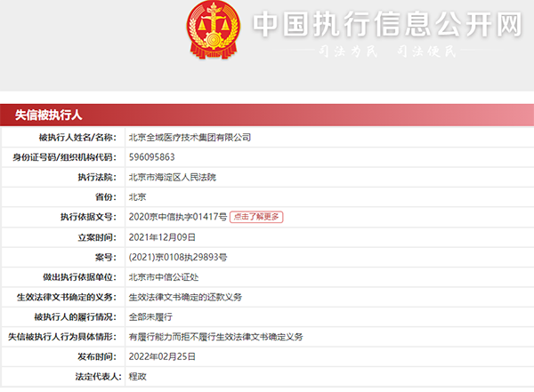Click province value 北京
Image resolution: width=534 pixels, height=392 pixels.
pos(138,197)
